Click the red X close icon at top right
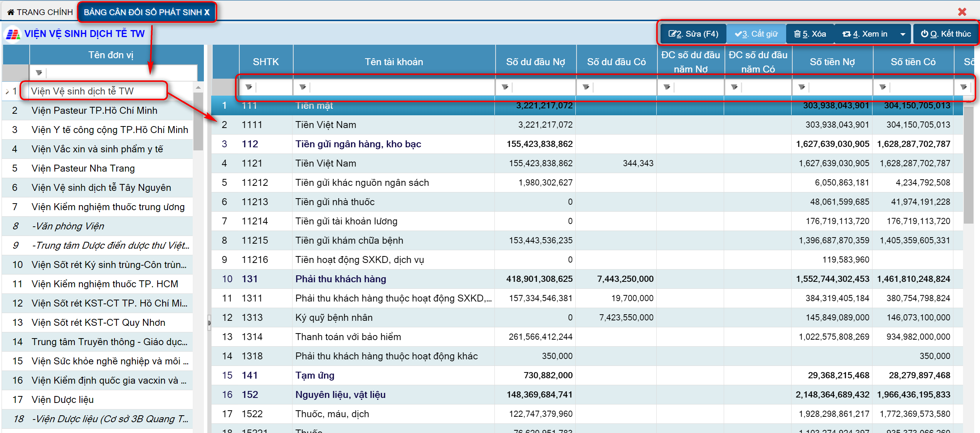This screenshot has height=433, width=980. (x=962, y=12)
